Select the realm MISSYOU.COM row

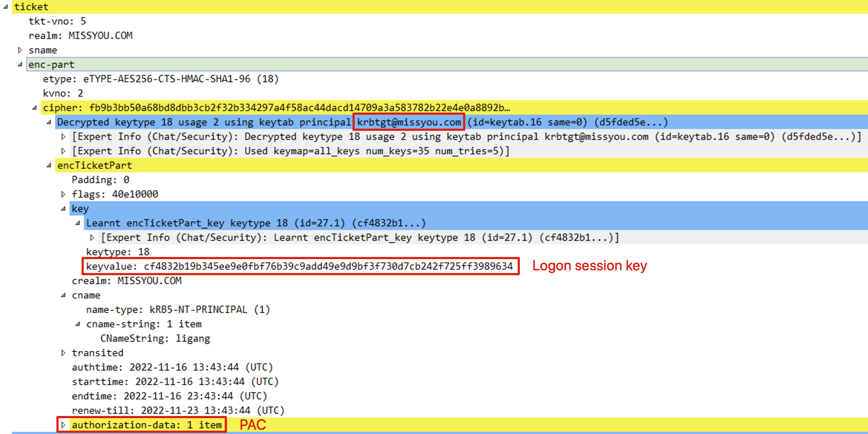tap(80, 36)
